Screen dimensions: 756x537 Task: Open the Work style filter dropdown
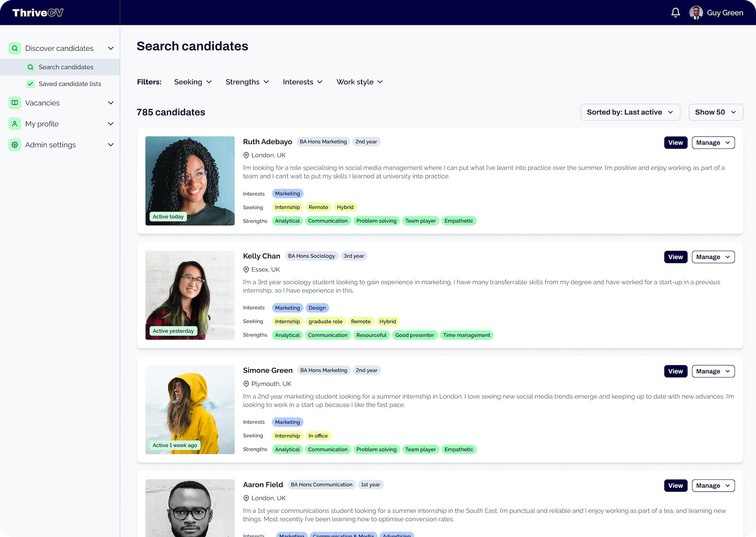[x=359, y=82]
